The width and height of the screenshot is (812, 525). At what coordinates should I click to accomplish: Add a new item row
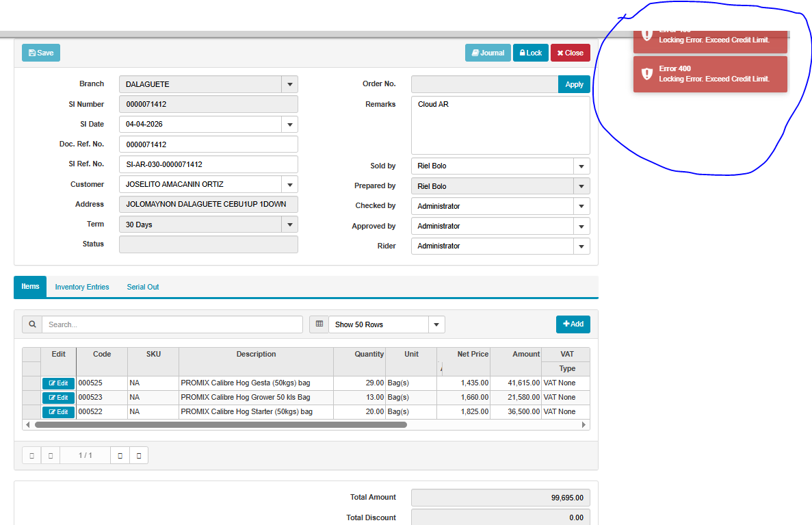(573, 324)
